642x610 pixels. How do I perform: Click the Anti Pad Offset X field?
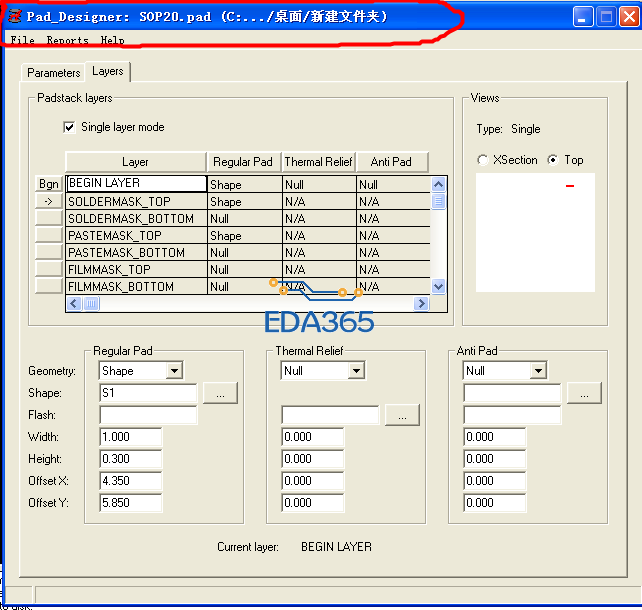495,481
